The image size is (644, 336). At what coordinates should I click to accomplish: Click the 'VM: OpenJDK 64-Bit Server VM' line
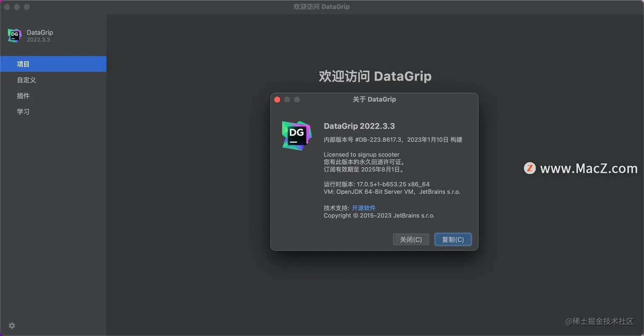(392, 192)
